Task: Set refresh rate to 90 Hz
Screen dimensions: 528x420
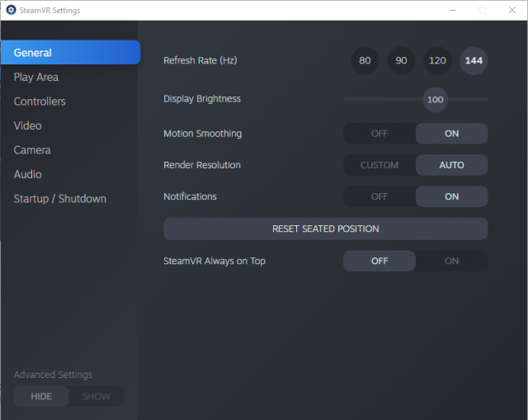Action: (x=401, y=61)
